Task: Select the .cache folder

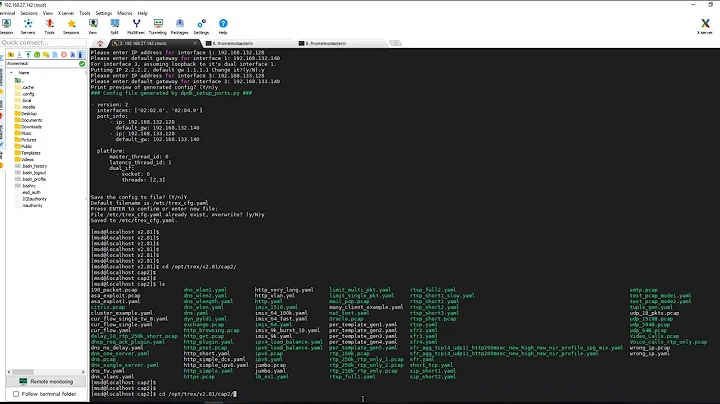Action: coord(24,87)
